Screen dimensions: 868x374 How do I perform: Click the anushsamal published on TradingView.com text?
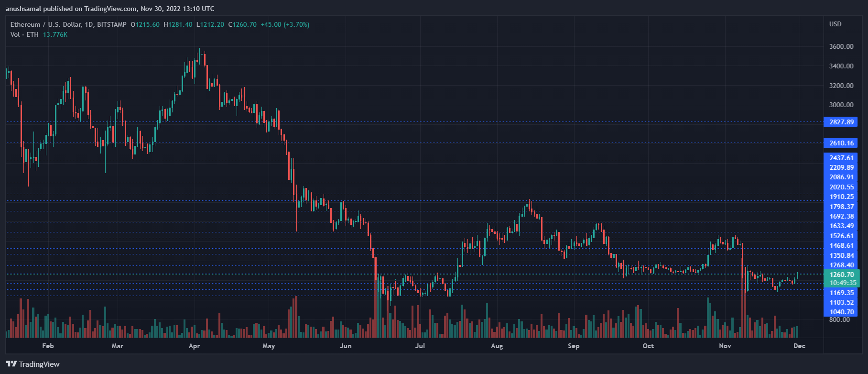(110, 9)
